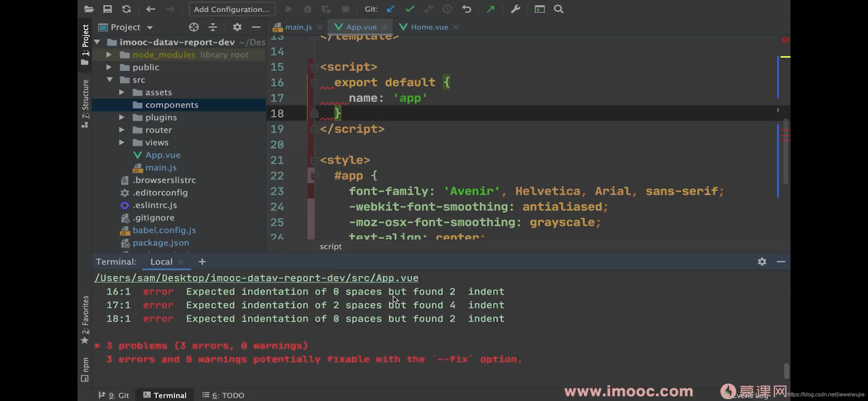Image resolution: width=868 pixels, height=401 pixels.
Task: Expand the router folder
Action: (122, 130)
